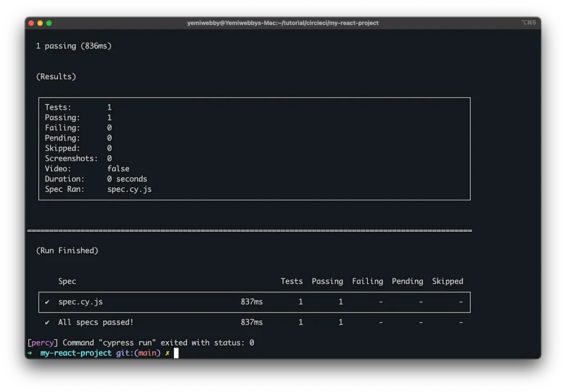Click the 'Failing:' label in results box
This screenshot has height=392, width=566.
pyautogui.click(x=62, y=127)
